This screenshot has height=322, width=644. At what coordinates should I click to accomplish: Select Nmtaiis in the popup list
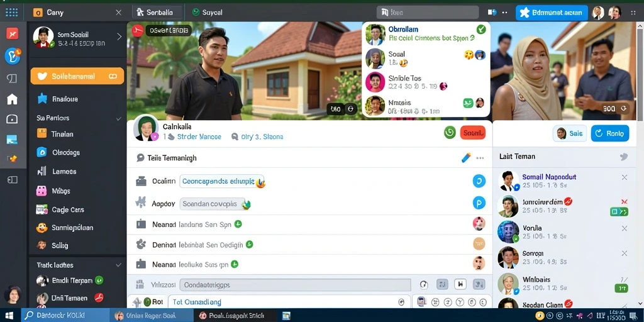426,106
